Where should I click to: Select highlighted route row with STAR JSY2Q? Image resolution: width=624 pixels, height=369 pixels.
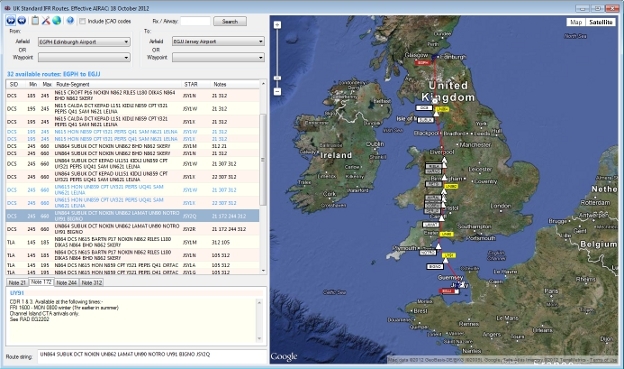click(x=133, y=216)
